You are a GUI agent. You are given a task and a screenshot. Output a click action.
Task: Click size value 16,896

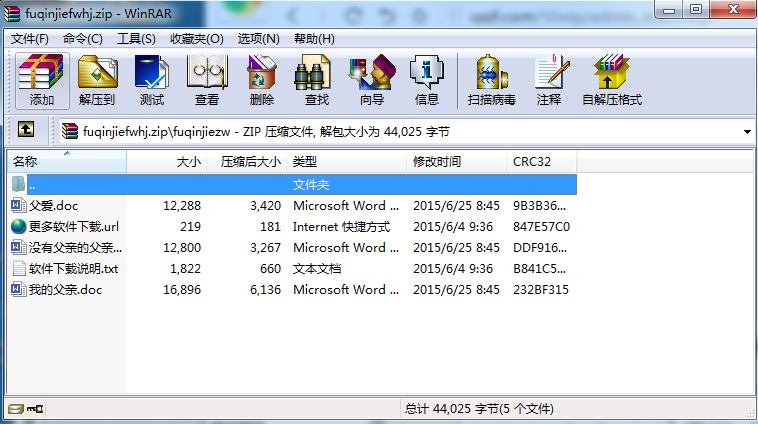(x=182, y=290)
